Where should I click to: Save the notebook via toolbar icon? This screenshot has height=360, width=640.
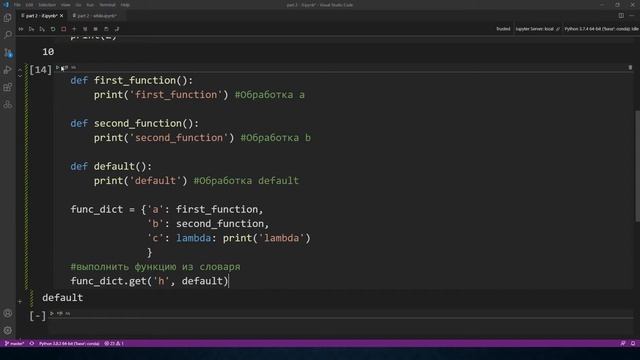point(106,29)
